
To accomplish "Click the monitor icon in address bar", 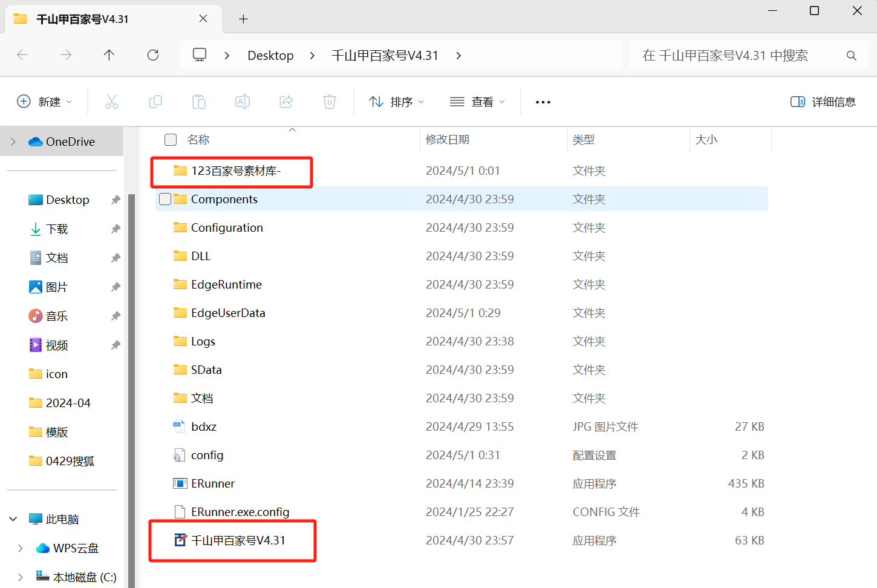I will 200,55.
